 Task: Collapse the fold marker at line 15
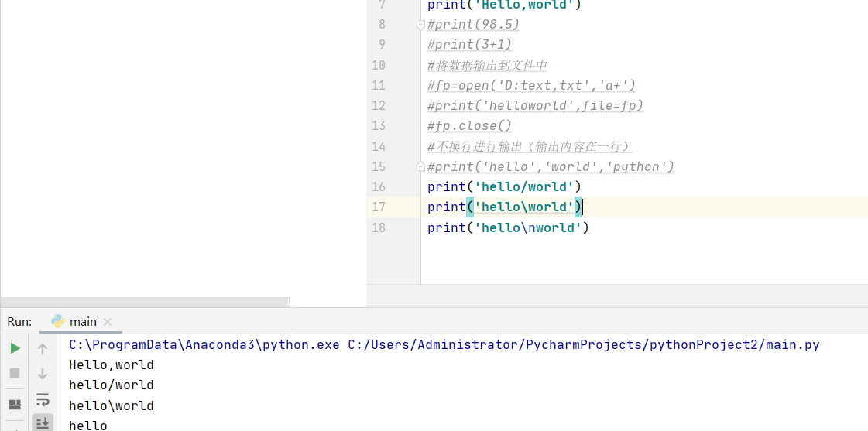pos(420,166)
